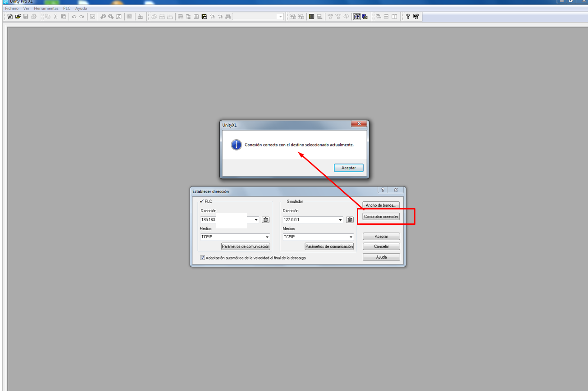Viewport: 588px width, 391px height.
Task: Open the Ayuda menu
Action: pyautogui.click(x=81, y=8)
